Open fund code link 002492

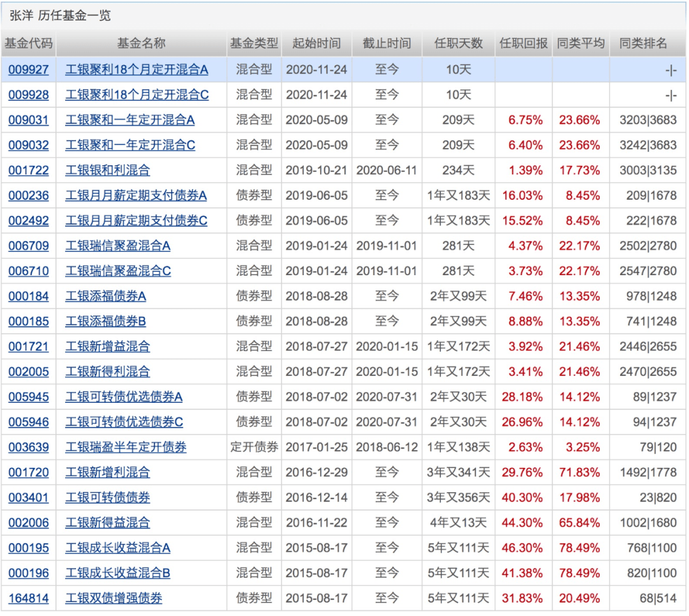29,220
